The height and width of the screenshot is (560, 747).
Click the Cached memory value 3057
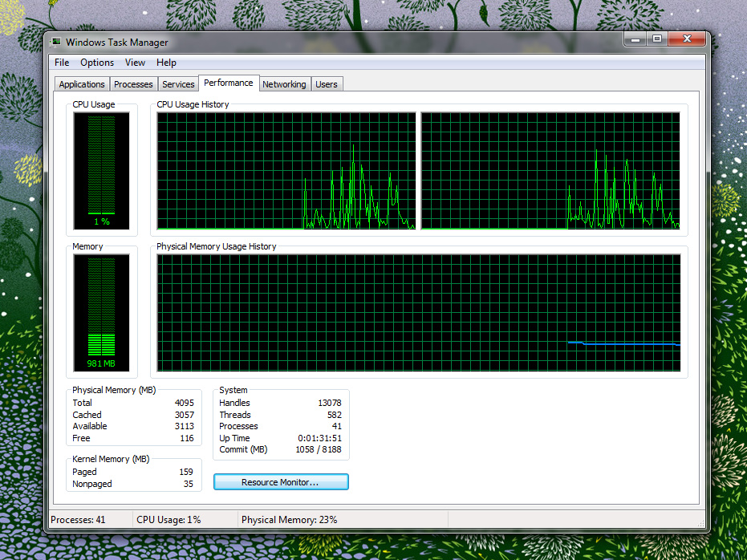pyautogui.click(x=185, y=415)
